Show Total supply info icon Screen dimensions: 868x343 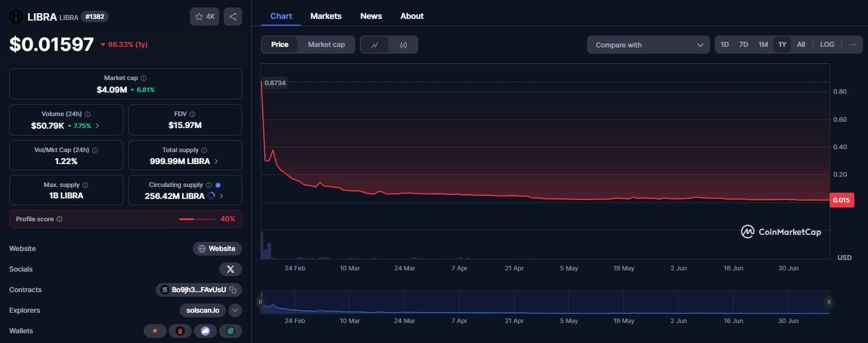tap(204, 150)
